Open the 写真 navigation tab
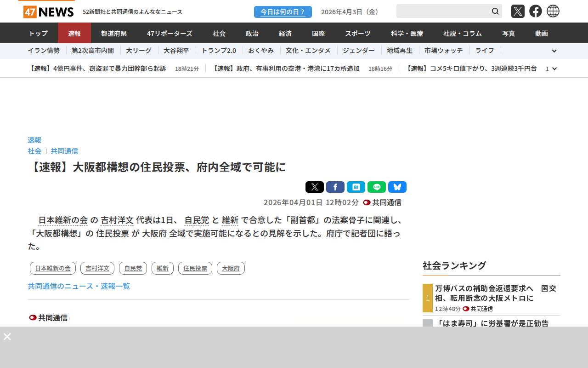This screenshot has width=588, height=368. 509,33
